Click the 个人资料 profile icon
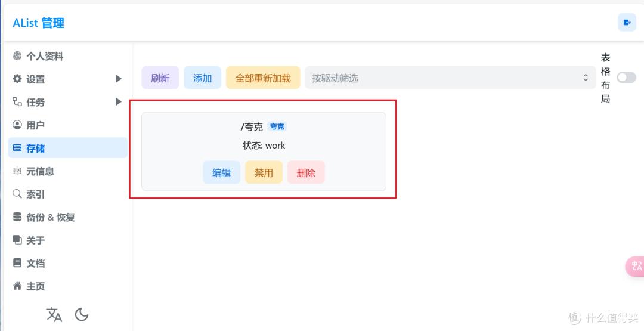Viewport: 644px width, 331px height. [17, 56]
